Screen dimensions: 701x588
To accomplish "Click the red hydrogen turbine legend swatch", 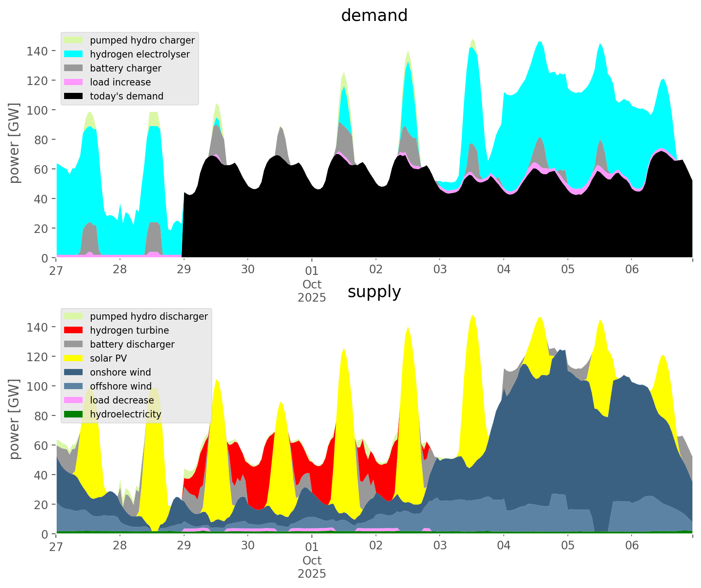I will 74,330.
